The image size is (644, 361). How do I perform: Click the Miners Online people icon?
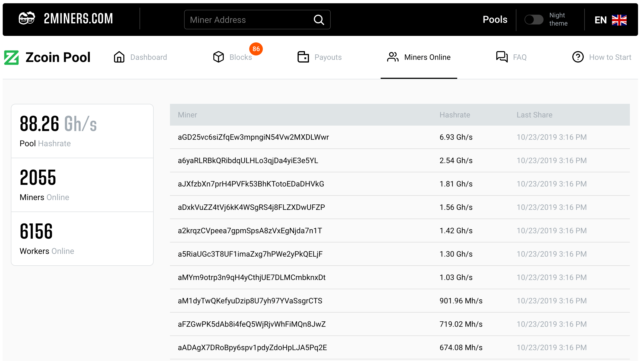(393, 57)
